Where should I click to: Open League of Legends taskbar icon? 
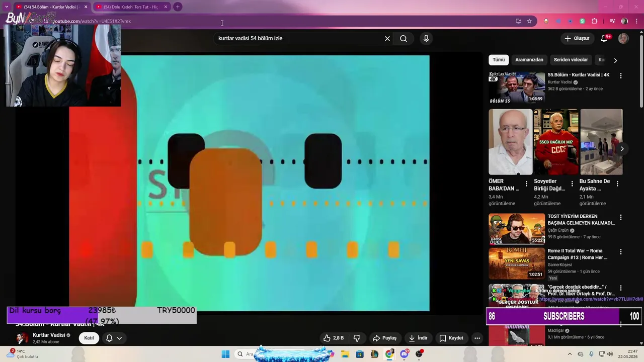click(x=374, y=354)
